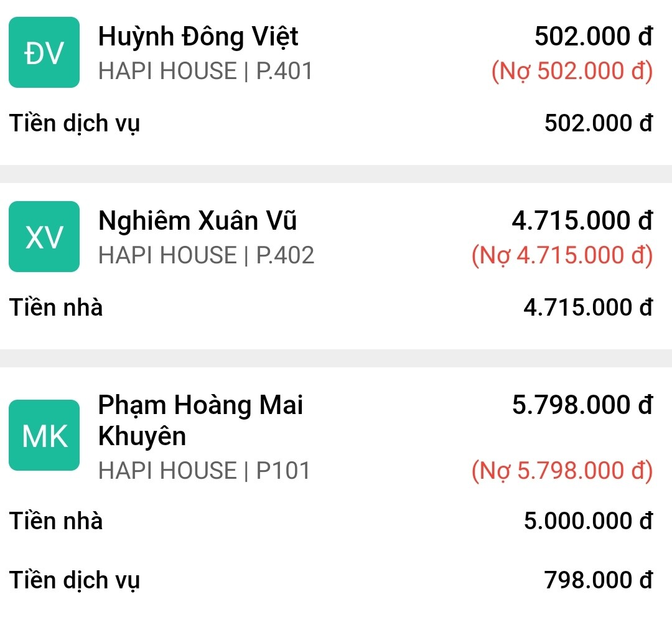This screenshot has width=672, height=617.
Task: Open tenant Nghiêm Xuân Vũ
Action: pos(197,221)
